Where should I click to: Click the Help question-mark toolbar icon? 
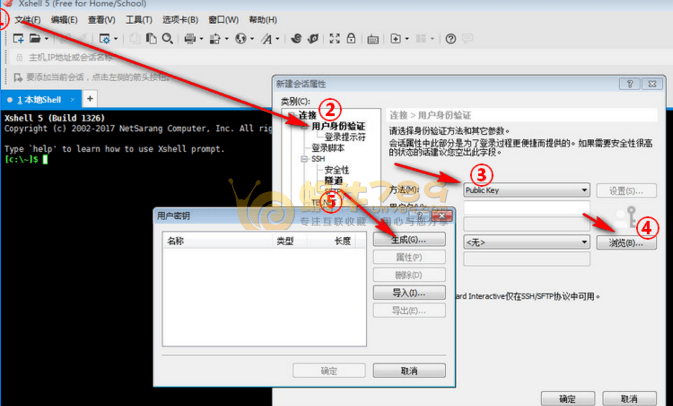(x=451, y=39)
